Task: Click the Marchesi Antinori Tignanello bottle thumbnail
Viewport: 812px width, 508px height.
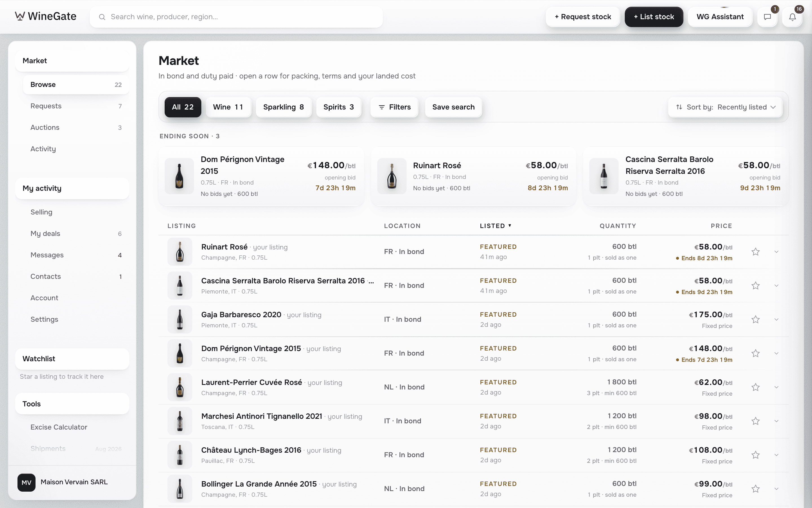Action: (180, 421)
